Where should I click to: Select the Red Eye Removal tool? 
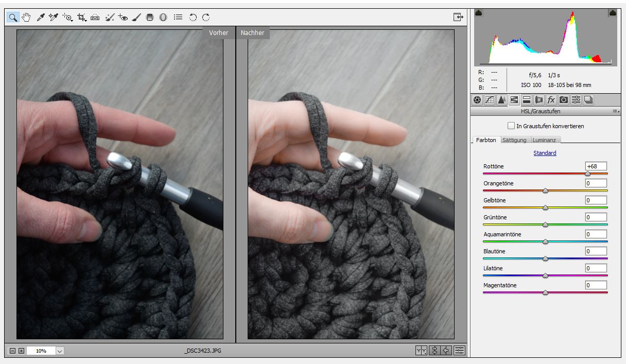click(123, 17)
